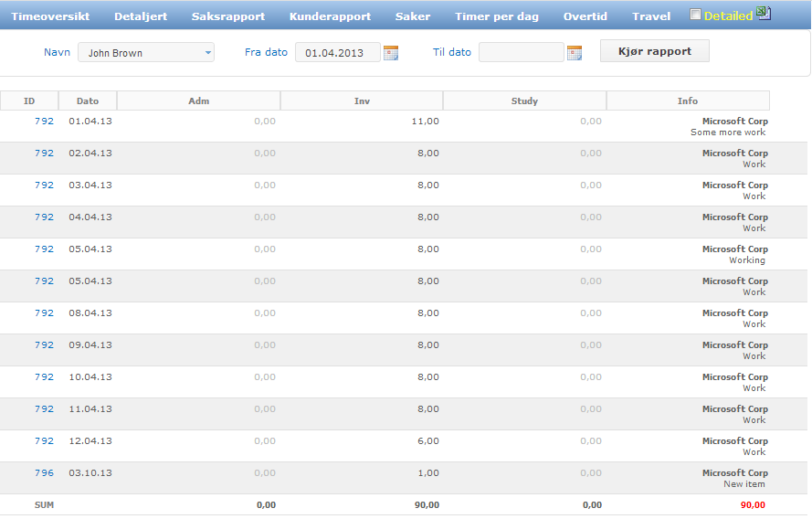Select the Kunderapport tab
This screenshot has width=812, height=519.
[x=330, y=16]
